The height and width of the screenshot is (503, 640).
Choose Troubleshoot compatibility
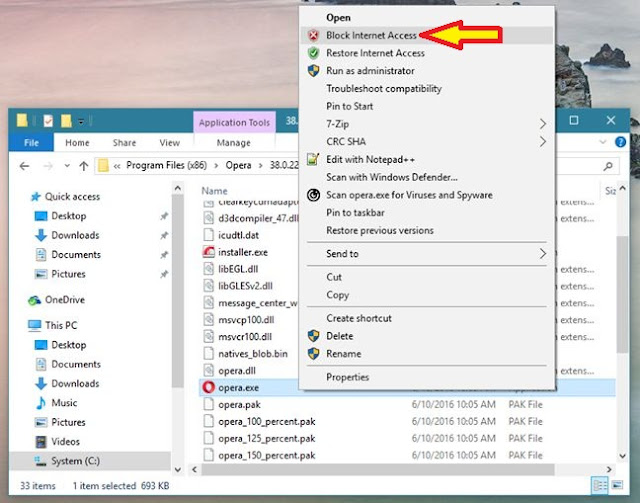384,89
